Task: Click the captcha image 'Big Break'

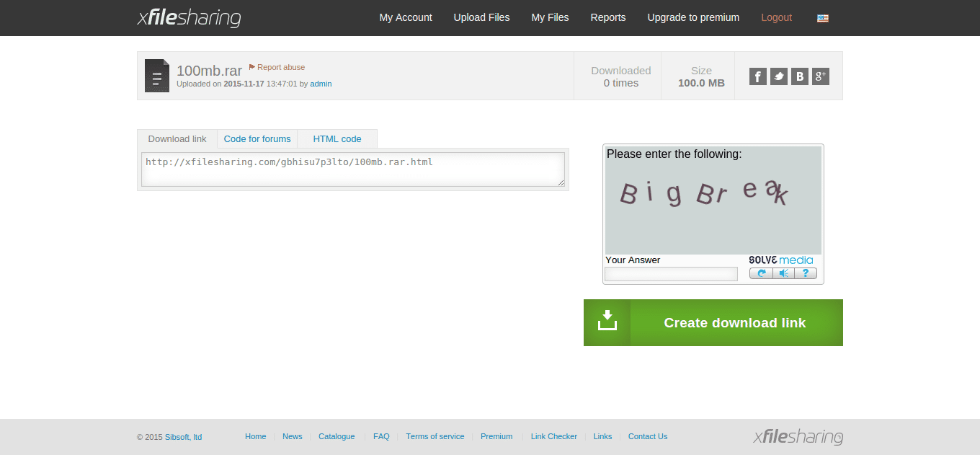Action: pyautogui.click(x=713, y=200)
